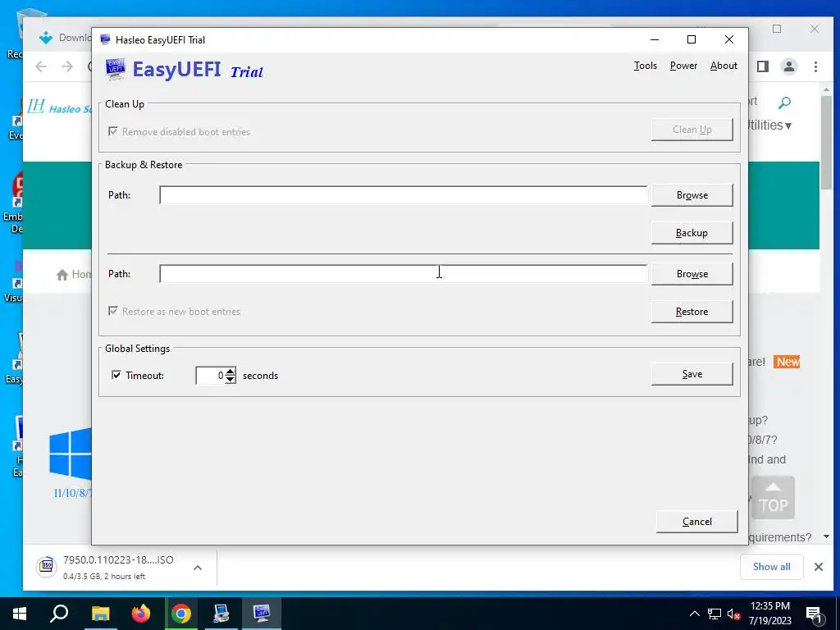Screen dimensions: 840x630
Task: Close the Chrome downloads bar
Action: tap(818, 567)
